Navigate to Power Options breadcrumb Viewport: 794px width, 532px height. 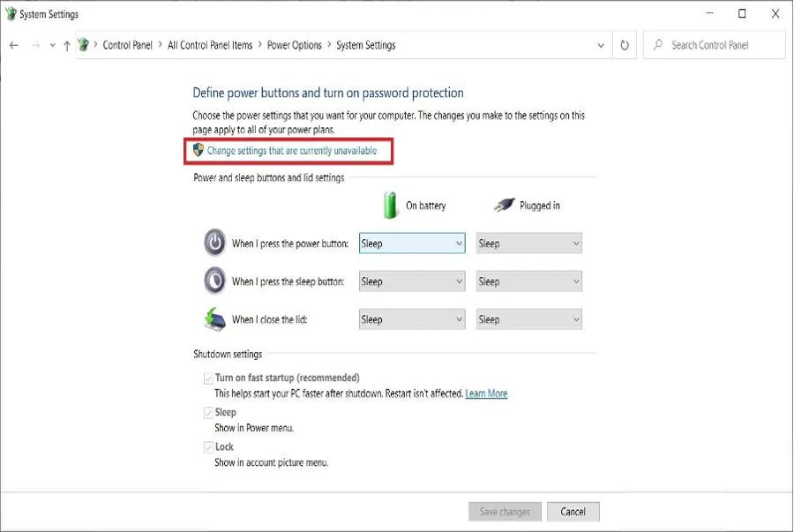coord(294,45)
